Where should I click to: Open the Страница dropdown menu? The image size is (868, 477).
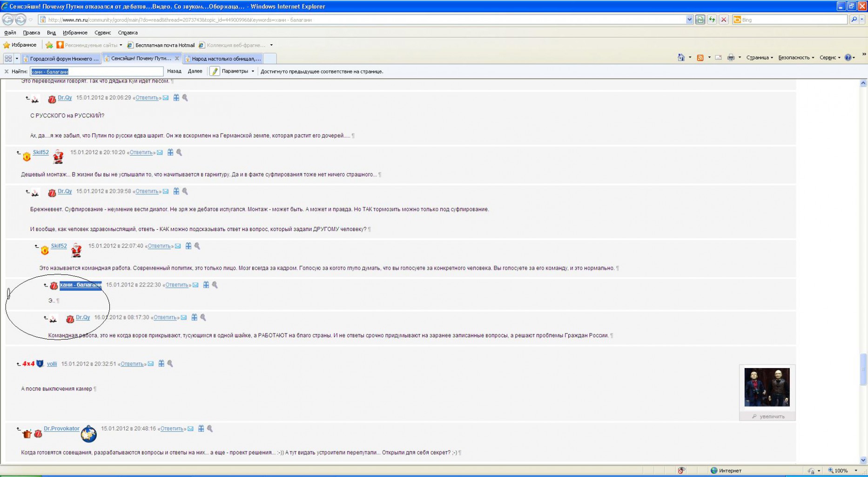[759, 57]
